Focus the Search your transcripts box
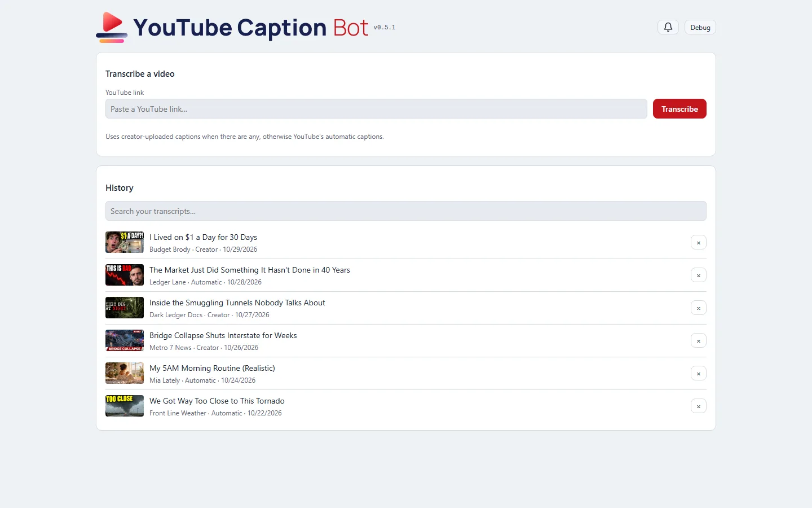 [x=405, y=211]
